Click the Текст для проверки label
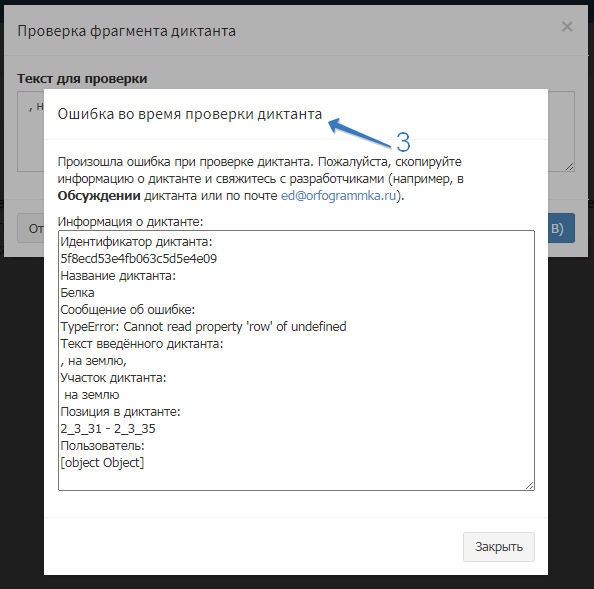Screen dimensions: 594x589 [x=82, y=79]
